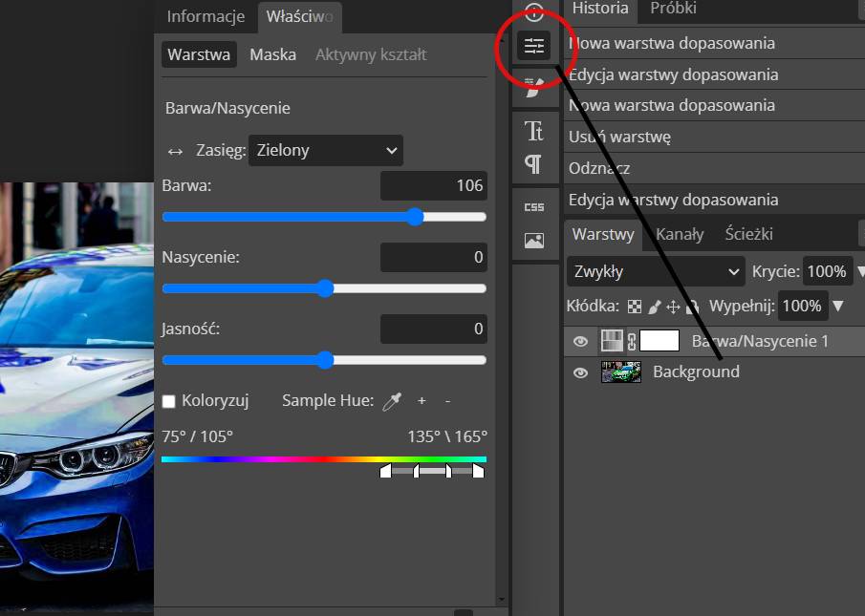This screenshot has width=865, height=616.
Task: Hide the Background layer
Action: [580, 373]
